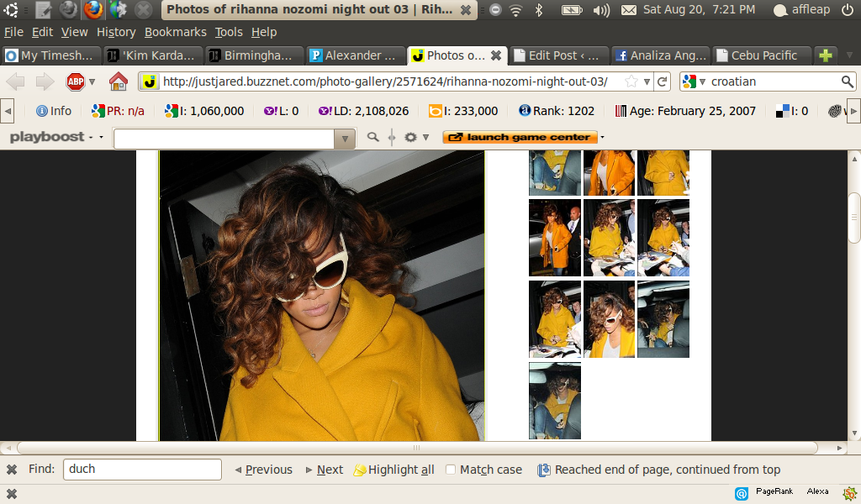Open the History menu
This screenshot has height=504, width=861.
[x=116, y=33]
